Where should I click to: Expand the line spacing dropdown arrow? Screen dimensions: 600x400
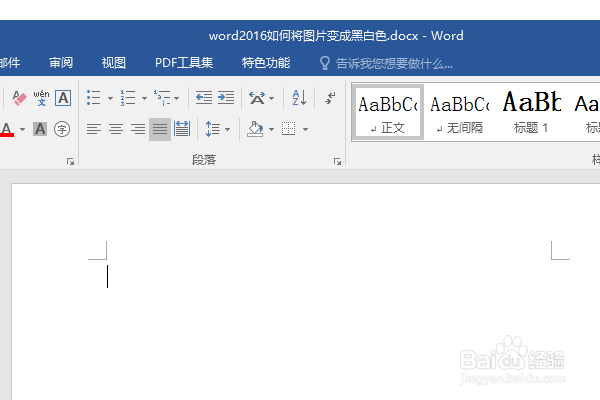(x=227, y=129)
